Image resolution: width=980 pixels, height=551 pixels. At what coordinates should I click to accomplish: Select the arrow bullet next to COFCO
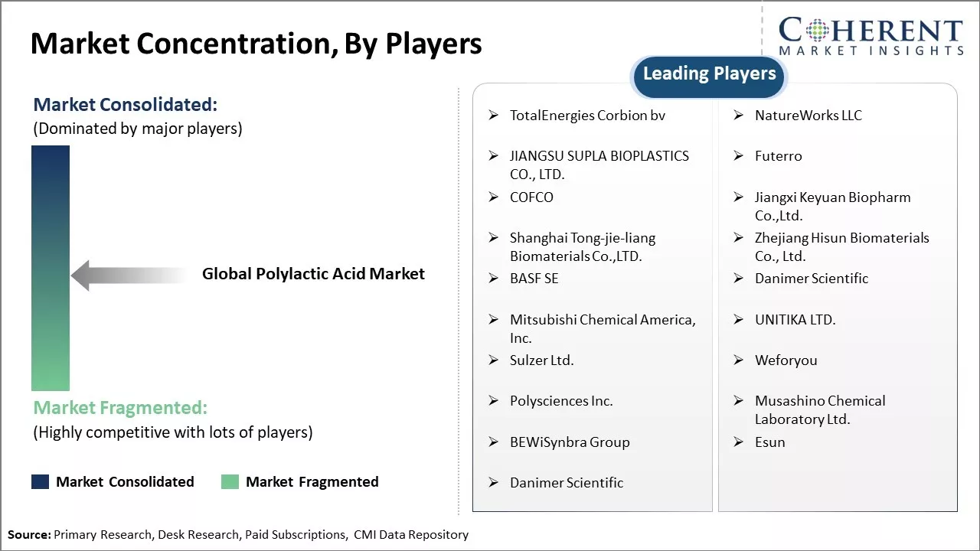pyautogui.click(x=494, y=197)
